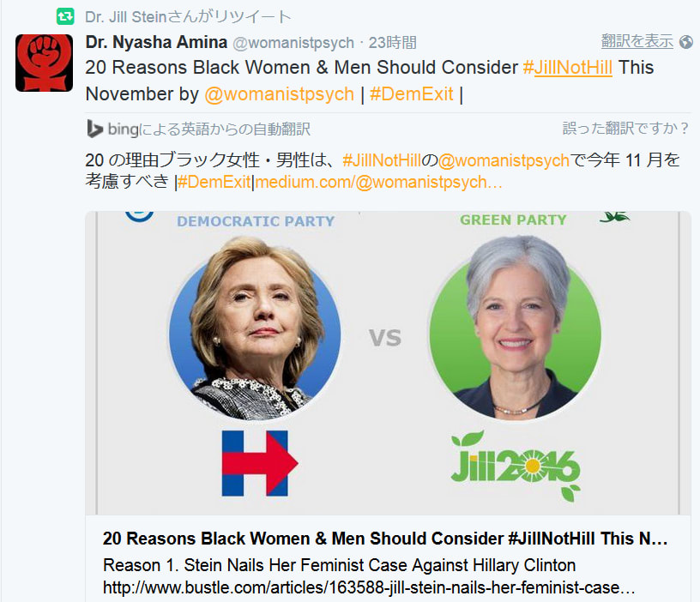Click the 23時間 tweet timestamp
Viewport: 700px width, 602px height.
392,43
